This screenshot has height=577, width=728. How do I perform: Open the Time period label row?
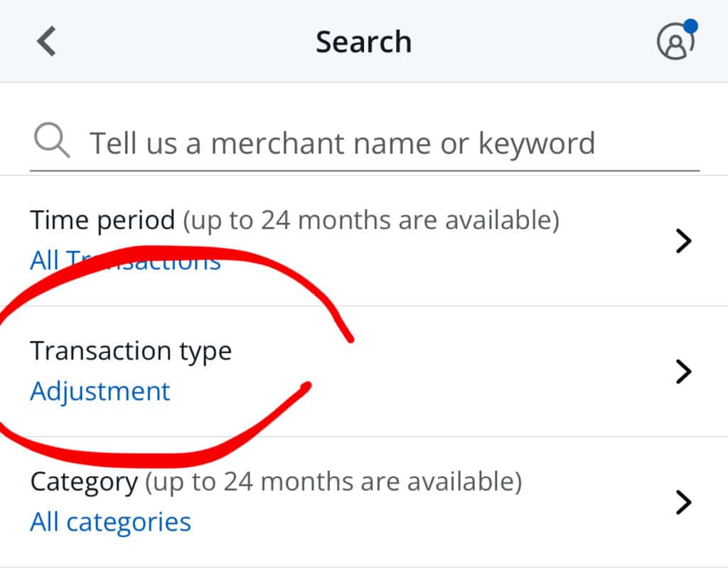pos(364,240)
